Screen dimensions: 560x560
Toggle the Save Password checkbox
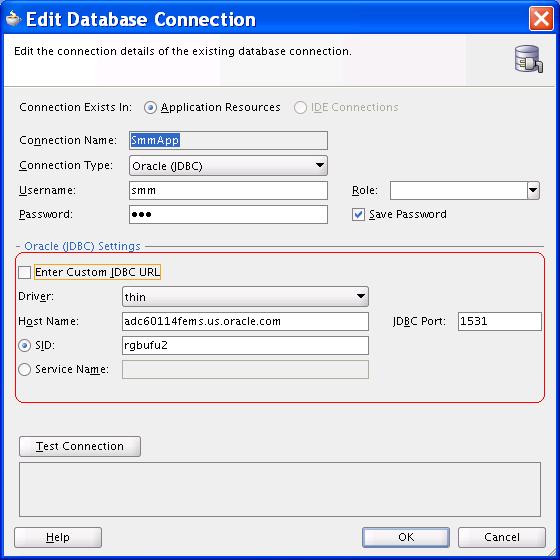click(x=358, y=215)
